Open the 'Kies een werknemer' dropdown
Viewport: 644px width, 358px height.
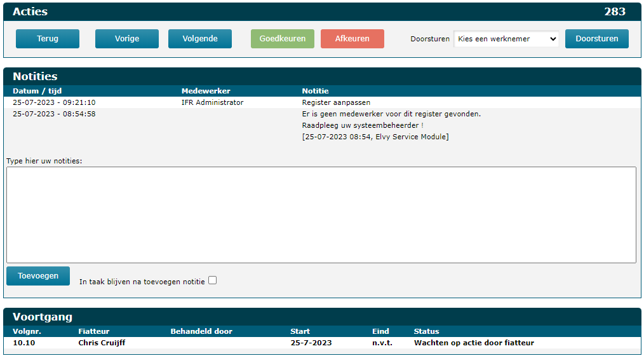click(506, 39)
